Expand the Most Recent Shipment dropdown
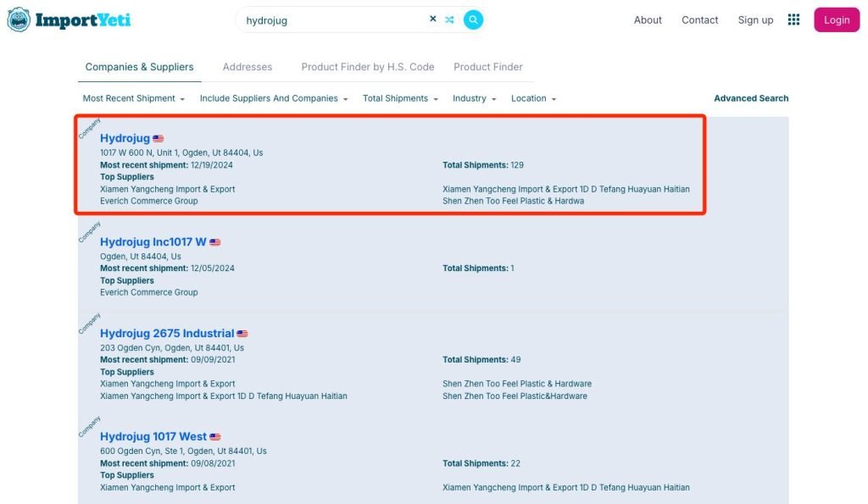 pos(133,98)
